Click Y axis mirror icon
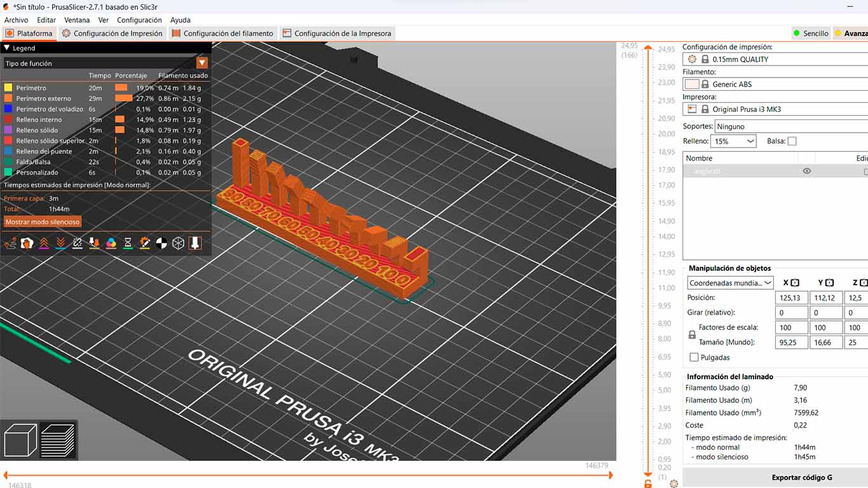 (x=829, y=283)
